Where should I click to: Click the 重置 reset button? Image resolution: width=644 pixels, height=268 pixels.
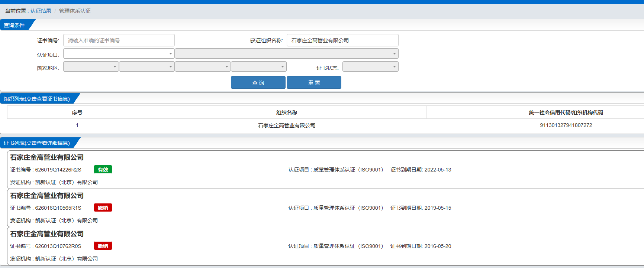click(x=314, y=82)
